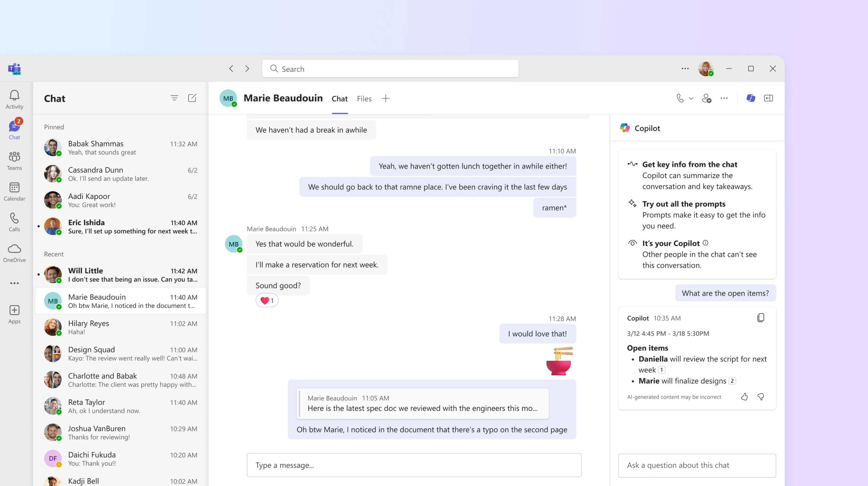
Task: Open Reta Taylor chat
Action: [121, 406]
